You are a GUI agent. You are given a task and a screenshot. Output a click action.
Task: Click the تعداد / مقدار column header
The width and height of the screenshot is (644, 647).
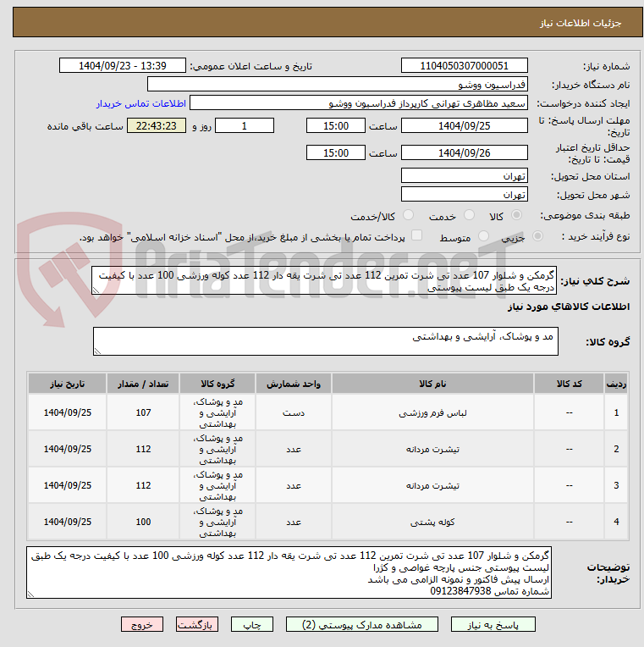tap(143, 384)
